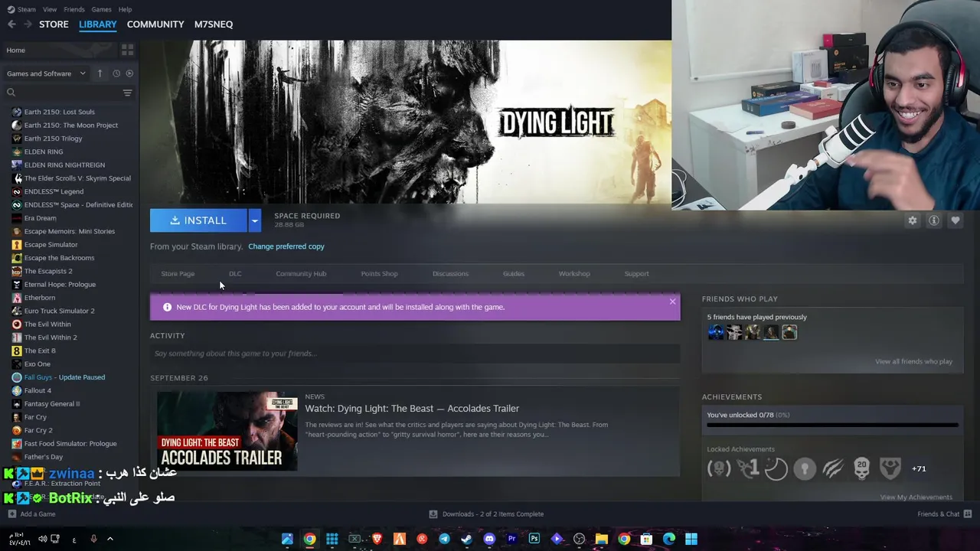Click Change preferred copy link
This screenshot has height=551, width=980.
286,246
